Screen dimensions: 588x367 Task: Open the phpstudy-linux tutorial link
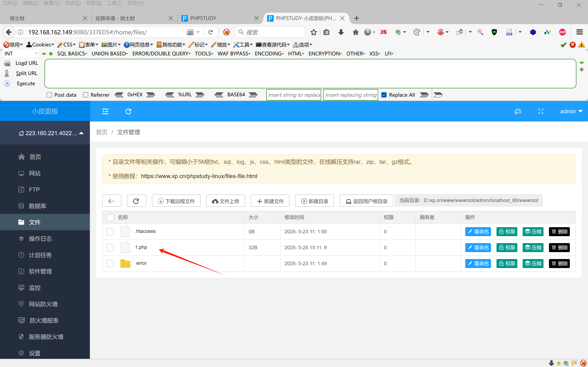(x=199, y=176)
